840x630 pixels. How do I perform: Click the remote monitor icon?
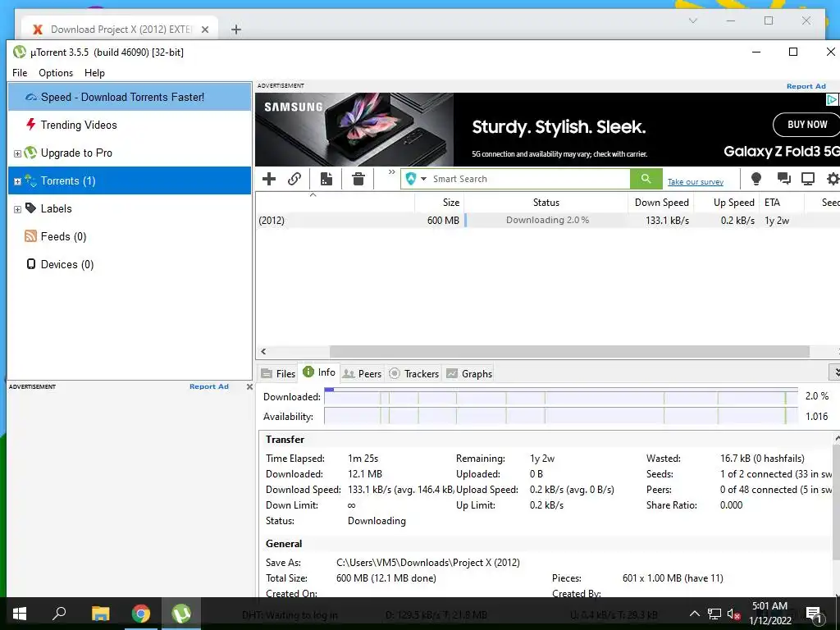pos(808,179)
